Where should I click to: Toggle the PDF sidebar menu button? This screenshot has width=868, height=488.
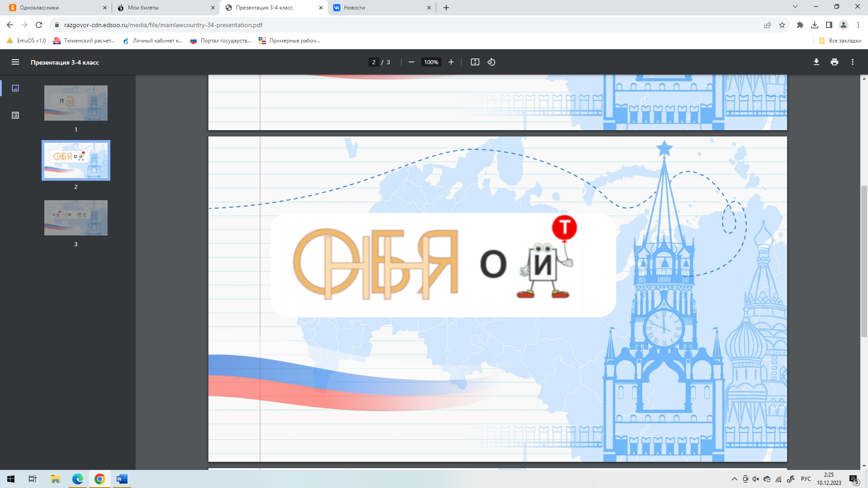[15, 62]
